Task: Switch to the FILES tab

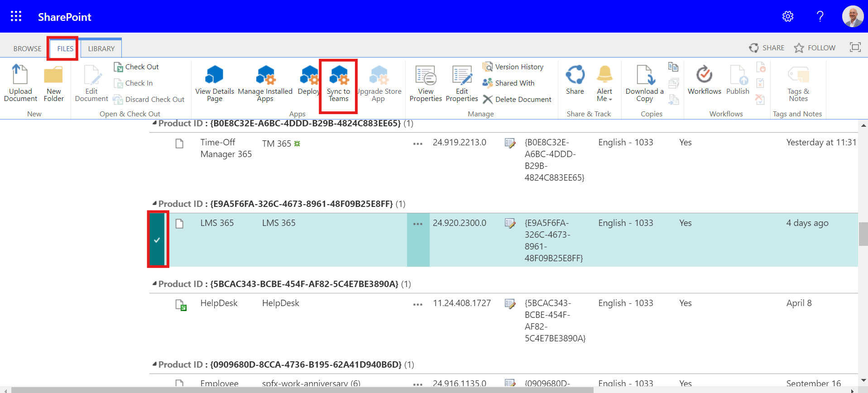Action: [65, 48]
